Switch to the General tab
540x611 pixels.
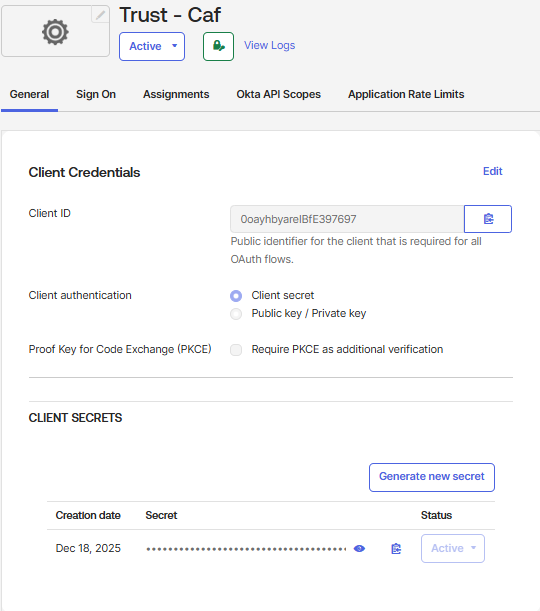pos(29,94)
